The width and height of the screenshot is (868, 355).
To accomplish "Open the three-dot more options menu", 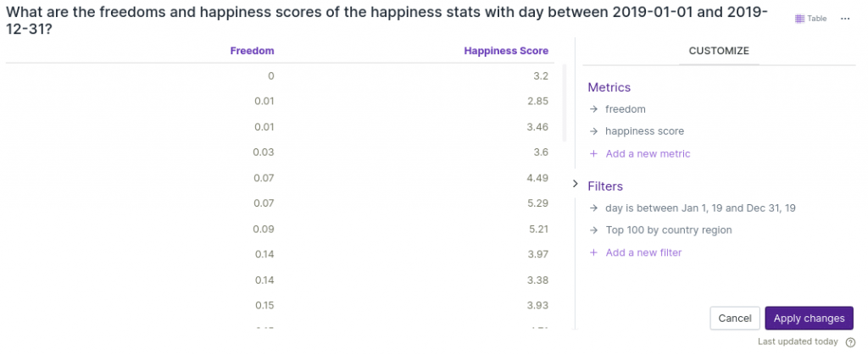I will tap(844, 19).
